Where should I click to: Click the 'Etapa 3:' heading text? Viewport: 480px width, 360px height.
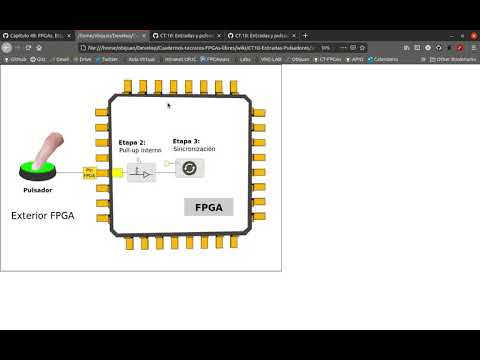186,141
